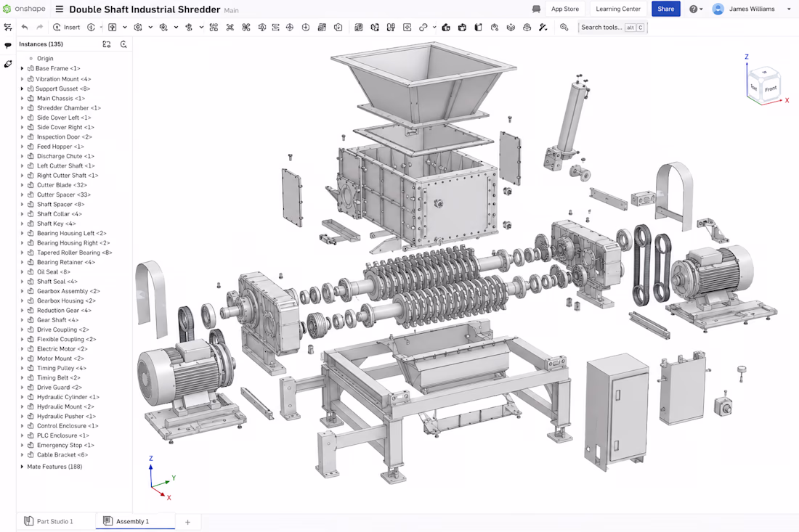This screenshot has height=532, width=799.
Task: Expand the Gearbox Assembly <2> node
Action: [x=22, y=291]
